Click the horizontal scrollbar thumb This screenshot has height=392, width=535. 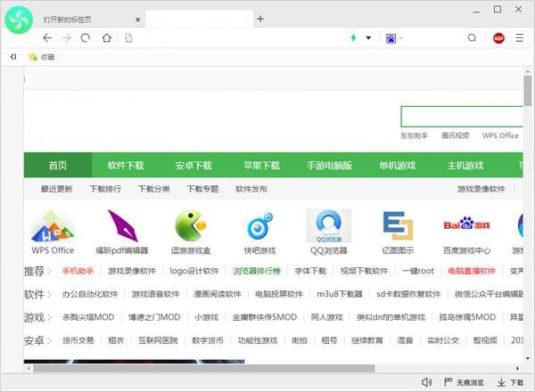(204, 368)
